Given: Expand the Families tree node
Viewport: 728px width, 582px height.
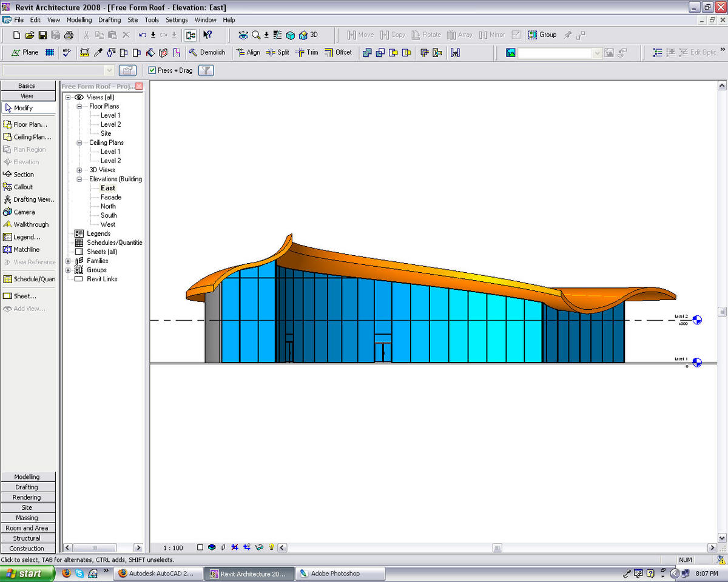Looking at the screenshot, I should (68, 261).
